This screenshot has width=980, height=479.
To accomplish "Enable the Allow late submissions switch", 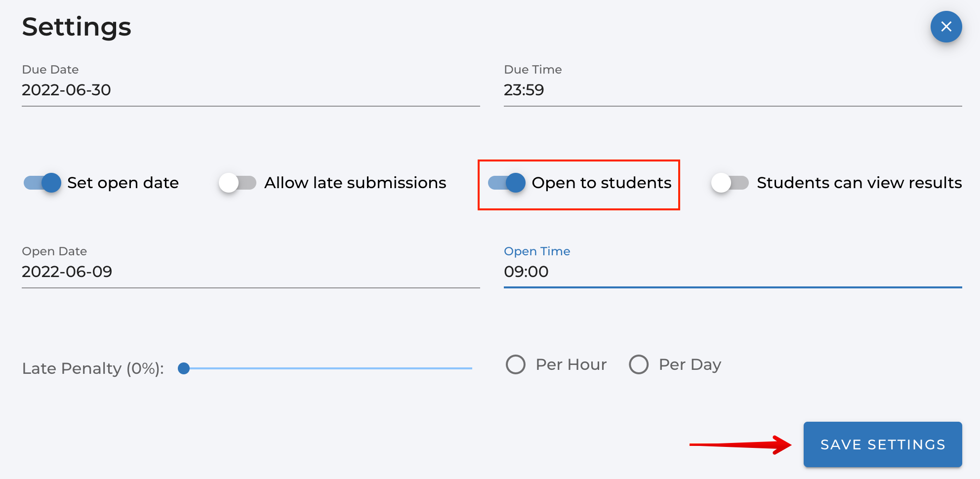I will coord(238,183).
